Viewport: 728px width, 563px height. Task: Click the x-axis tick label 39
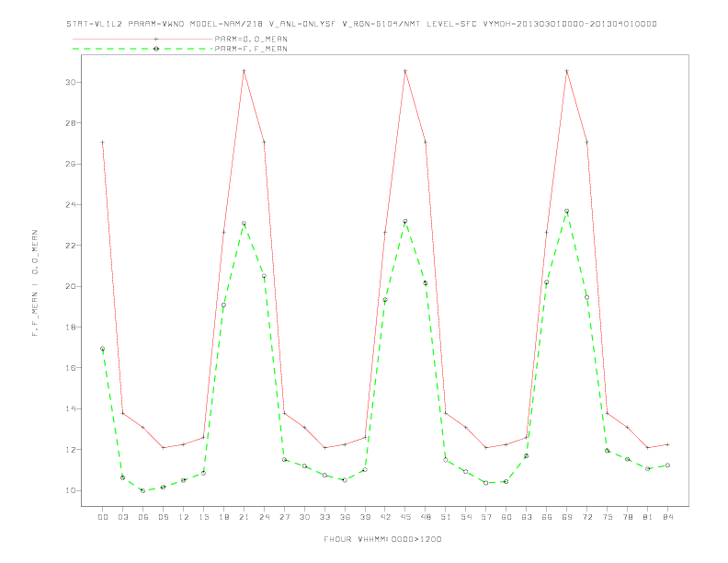[365, 517]
